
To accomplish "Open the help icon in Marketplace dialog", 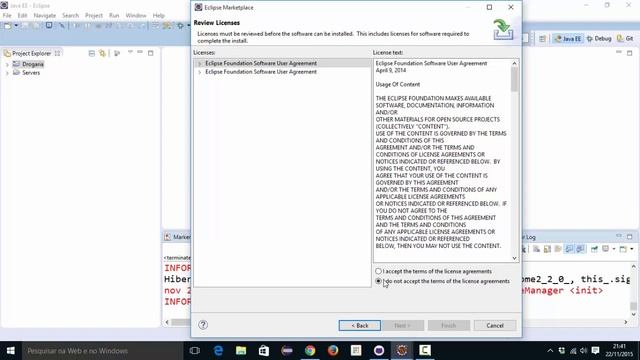I will pos(203,324).
